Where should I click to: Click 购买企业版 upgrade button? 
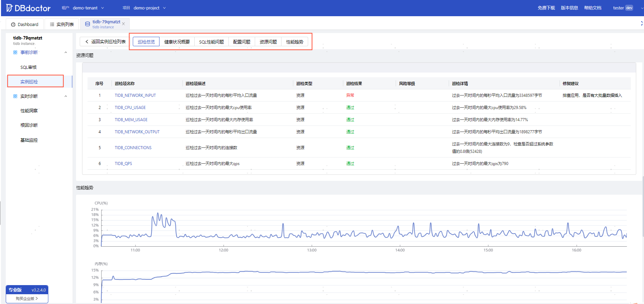click(x=27, y=299)
